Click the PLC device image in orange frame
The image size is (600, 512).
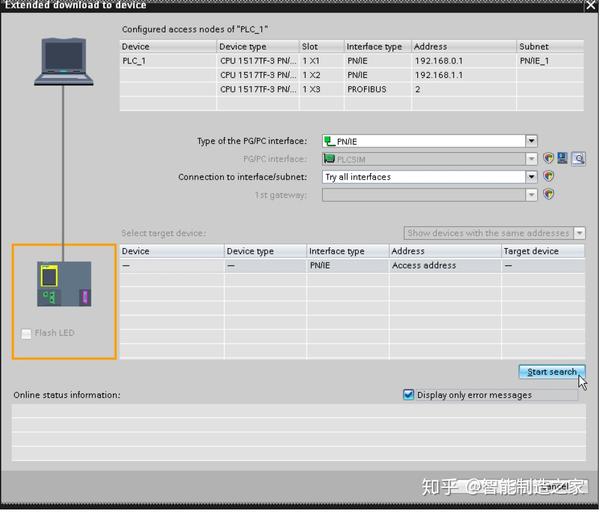click(64, 284)
